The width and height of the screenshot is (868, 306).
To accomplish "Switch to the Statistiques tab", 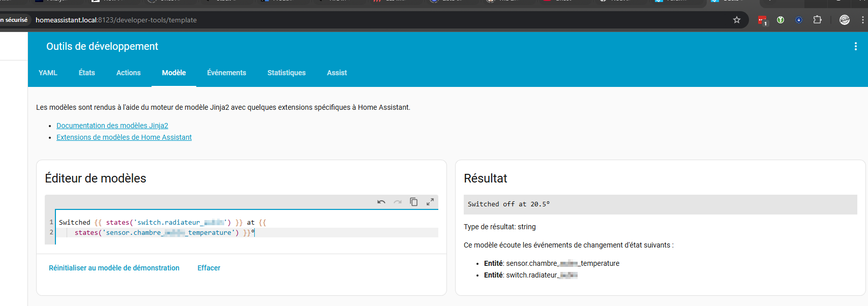I will point(286,73).
